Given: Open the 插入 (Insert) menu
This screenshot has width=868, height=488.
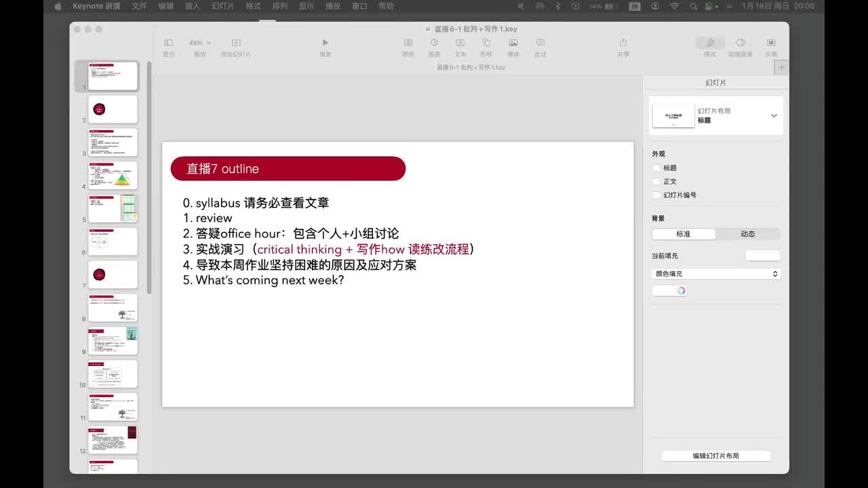Looking at the screenshot, I should coord(193,6).
